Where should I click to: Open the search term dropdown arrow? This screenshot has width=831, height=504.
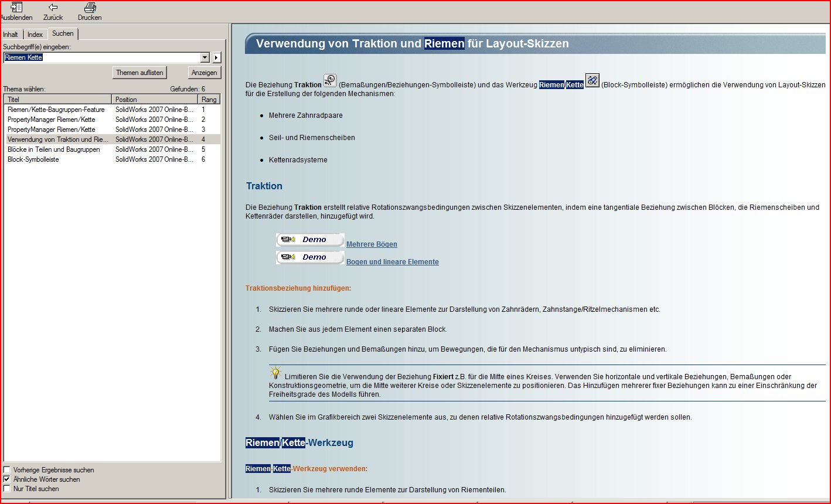[205, 57]
